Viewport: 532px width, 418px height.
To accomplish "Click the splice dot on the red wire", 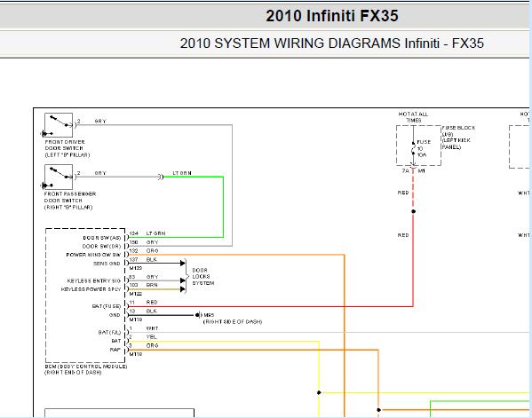I will pyautogui.click(x=413, y=211).
